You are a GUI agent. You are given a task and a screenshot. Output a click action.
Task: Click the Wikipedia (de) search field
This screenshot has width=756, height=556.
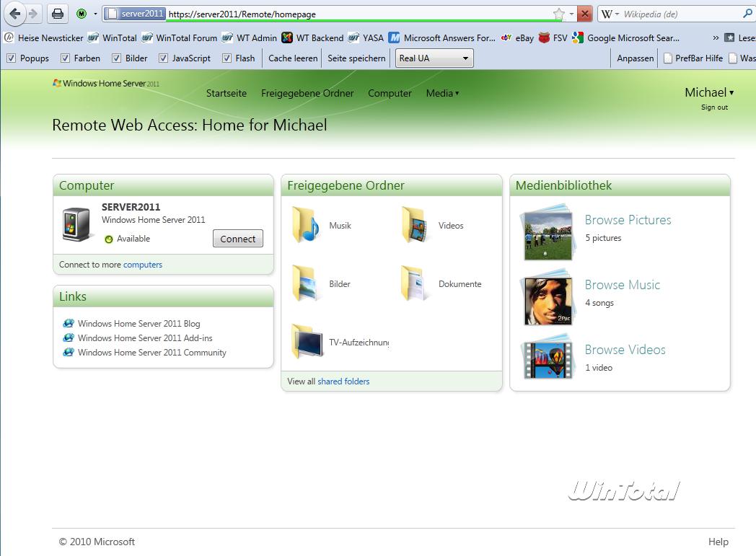[x=681, y=14]
